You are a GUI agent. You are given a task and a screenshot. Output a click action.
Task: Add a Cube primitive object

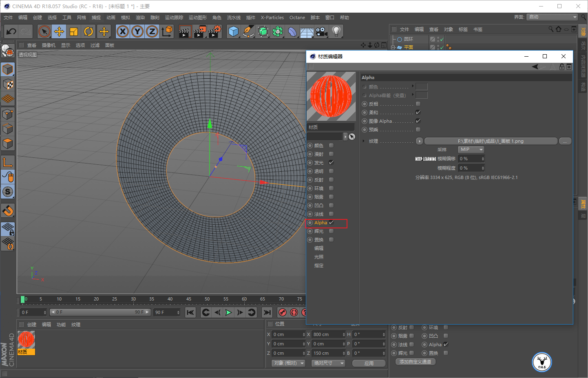pos(234,31)
